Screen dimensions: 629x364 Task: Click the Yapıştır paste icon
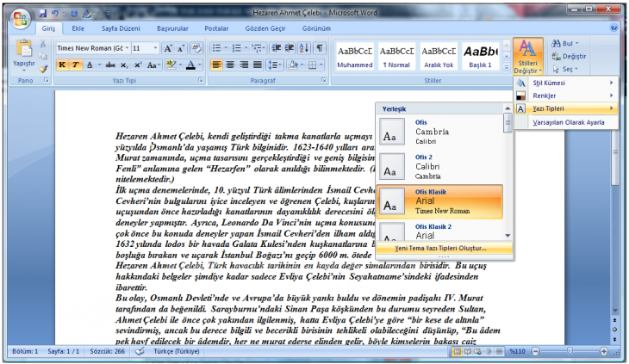click(x=24, y=48)
